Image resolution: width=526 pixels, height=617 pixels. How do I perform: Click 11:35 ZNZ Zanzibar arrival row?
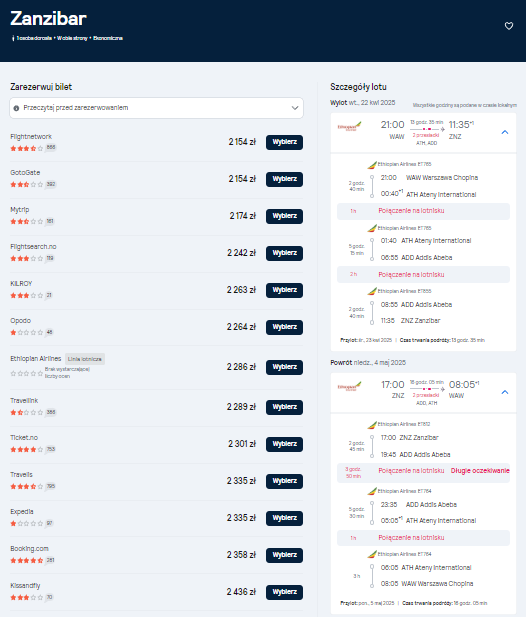(x=410, y=321)
